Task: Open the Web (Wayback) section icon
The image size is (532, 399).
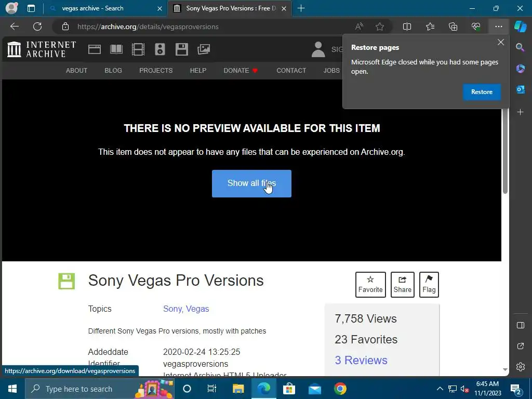Action: point(95,49)
